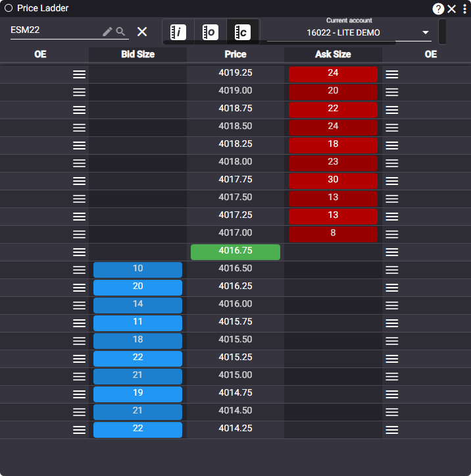This screenshot has width=471, height=476.
Task: Open left OE menu for 4017.00
Action: [79, 234]
